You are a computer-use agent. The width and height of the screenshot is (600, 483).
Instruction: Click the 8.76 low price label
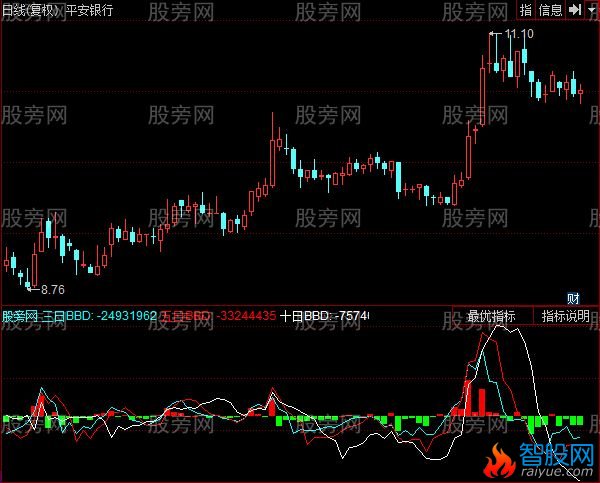[53, 290]
